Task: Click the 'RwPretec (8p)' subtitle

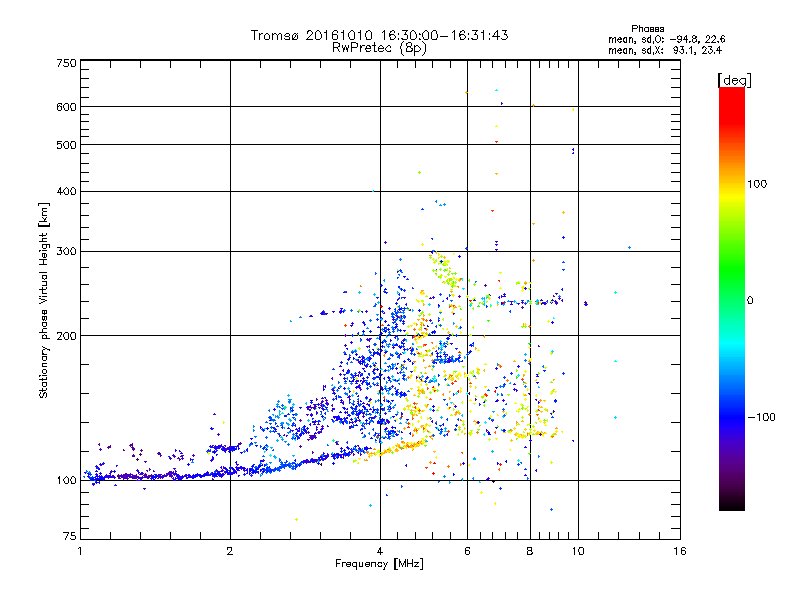Action: pos(379,48)
